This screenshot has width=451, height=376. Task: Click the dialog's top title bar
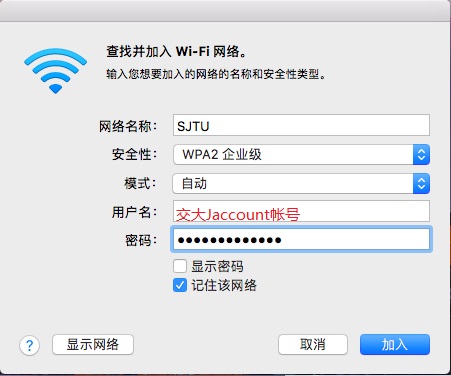coord(225,11)
